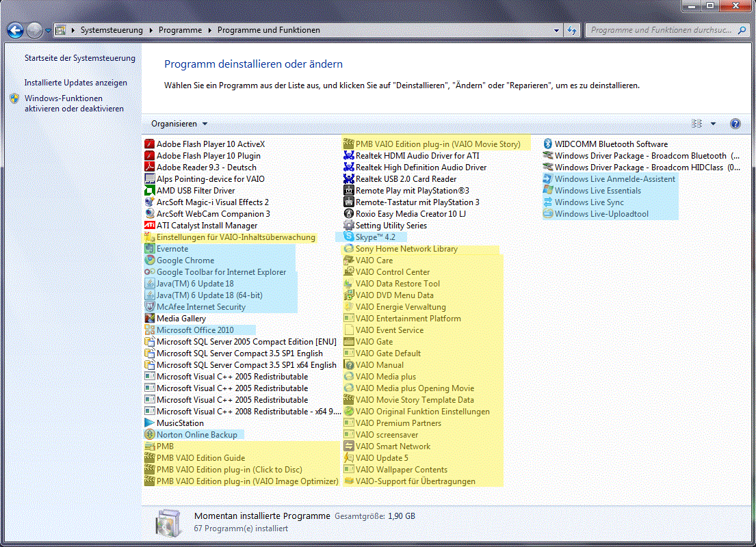Refresh the Programme und Funktionen view
The width and height of the screenshot is (756, 547).
point(572,30)
